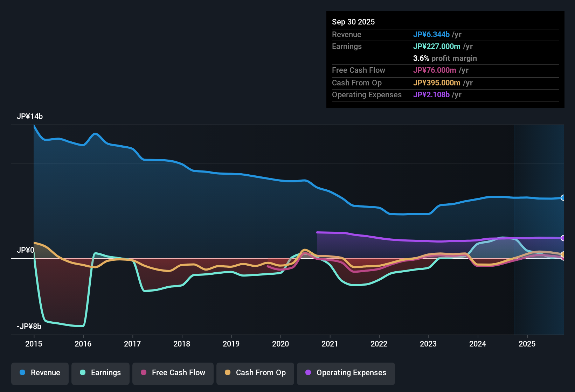Click the JP¥14b axis label
The image size is (575, 392).
(x=30, y=116)
